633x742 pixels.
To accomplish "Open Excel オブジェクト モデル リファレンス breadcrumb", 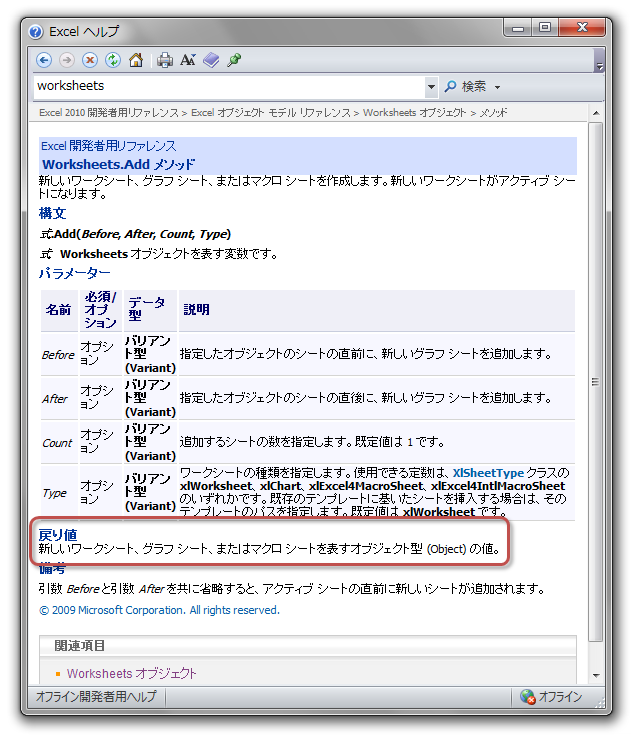I will pos(271,113).
